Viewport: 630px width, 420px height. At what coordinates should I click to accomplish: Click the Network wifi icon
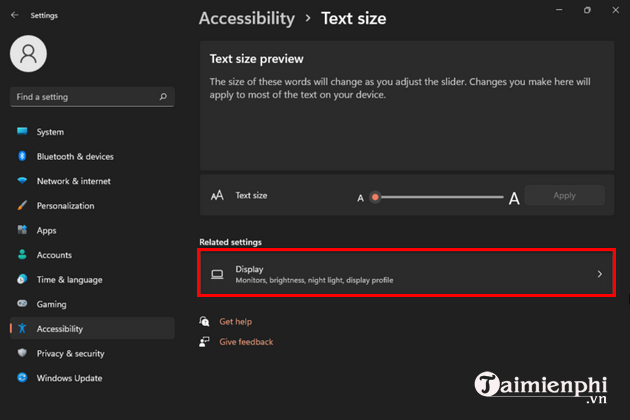pyautogui.click(x=22, y=180)
